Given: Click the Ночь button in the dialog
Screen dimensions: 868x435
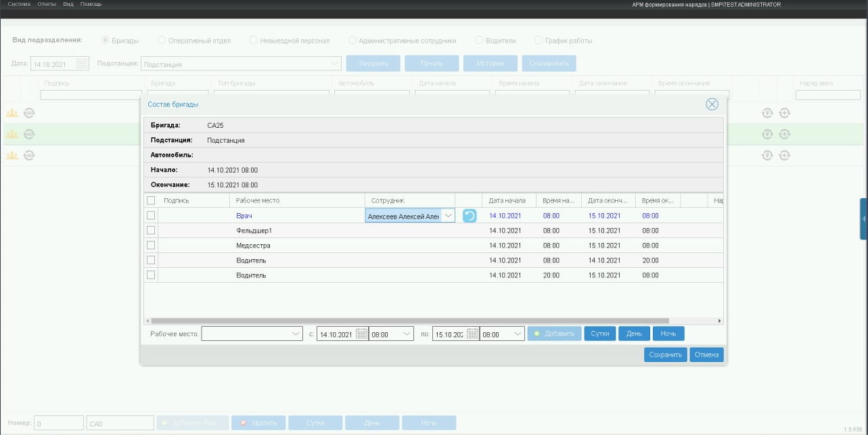Looking at the screenshot, I should click(x=668, y=334).
